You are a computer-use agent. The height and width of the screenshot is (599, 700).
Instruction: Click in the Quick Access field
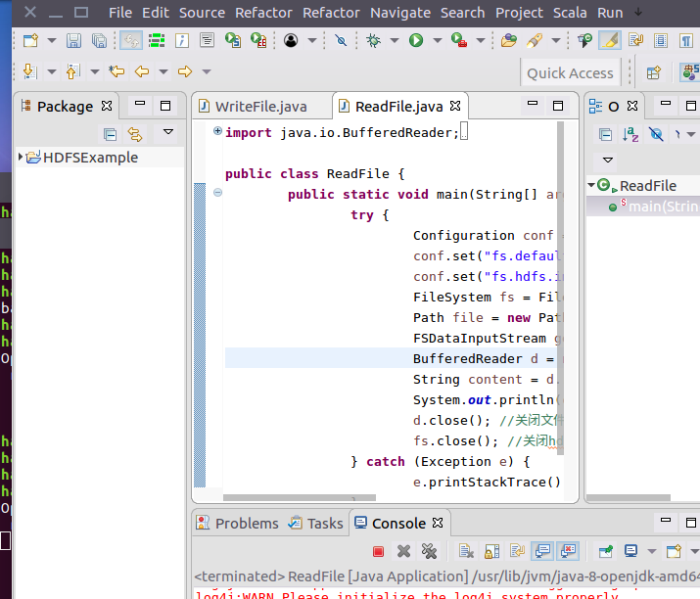coord(570,73)
